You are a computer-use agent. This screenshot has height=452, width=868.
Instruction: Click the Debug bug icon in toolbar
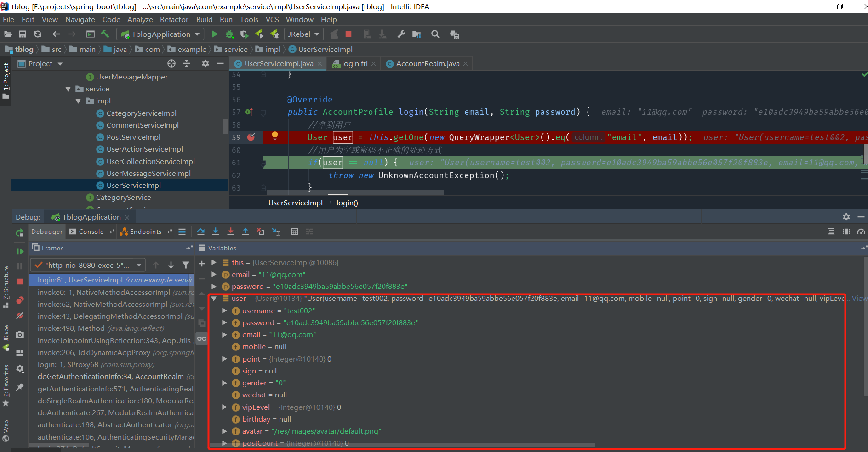(229, 34)
